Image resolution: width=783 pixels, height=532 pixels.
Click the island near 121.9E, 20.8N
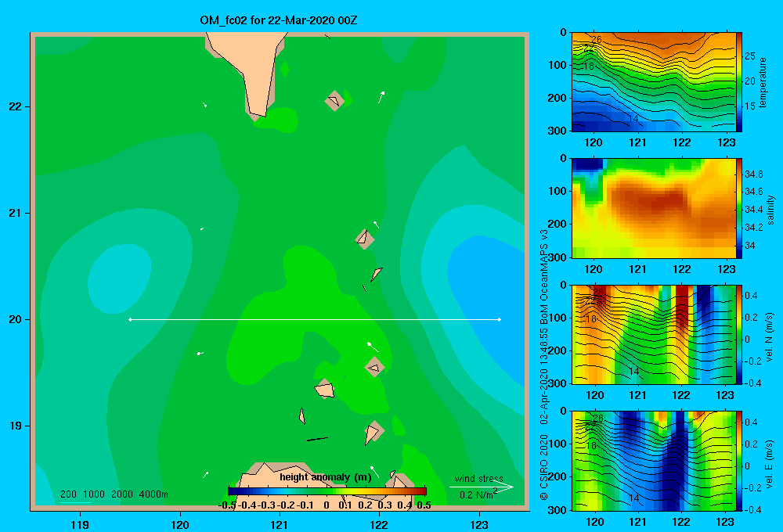[x=365, y=239]
